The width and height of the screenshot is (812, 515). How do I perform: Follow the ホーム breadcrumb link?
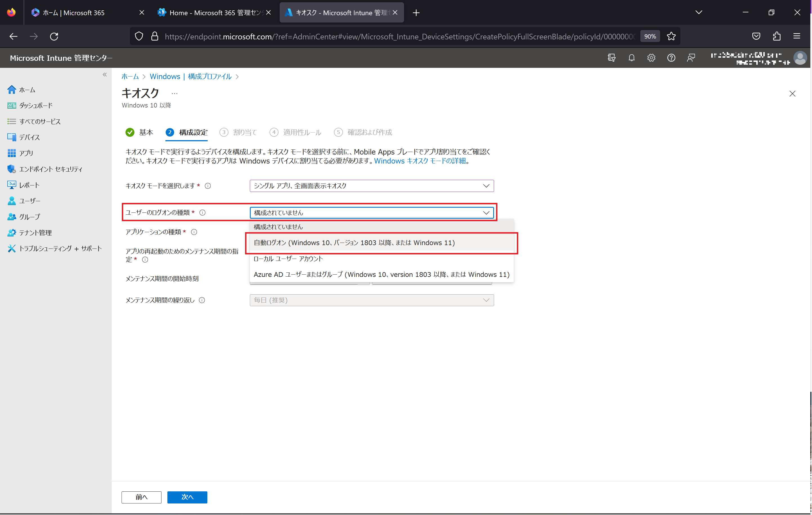tap(130, 77)
